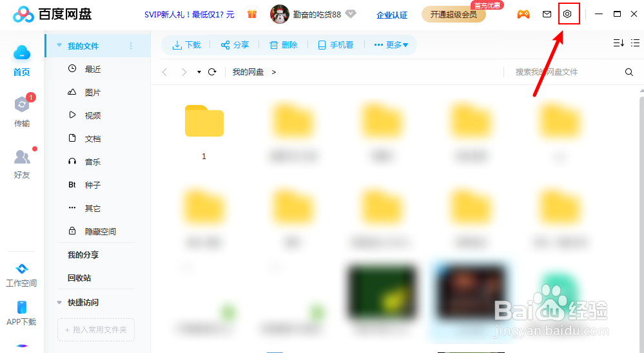Click the vertical scrollbar
This screenshot has width=644, height=353.
pyautogui.click(x=641, y=222)
